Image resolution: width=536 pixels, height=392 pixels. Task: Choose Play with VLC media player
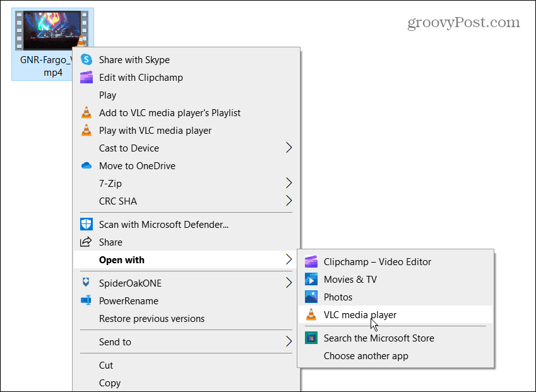[186, 130]
